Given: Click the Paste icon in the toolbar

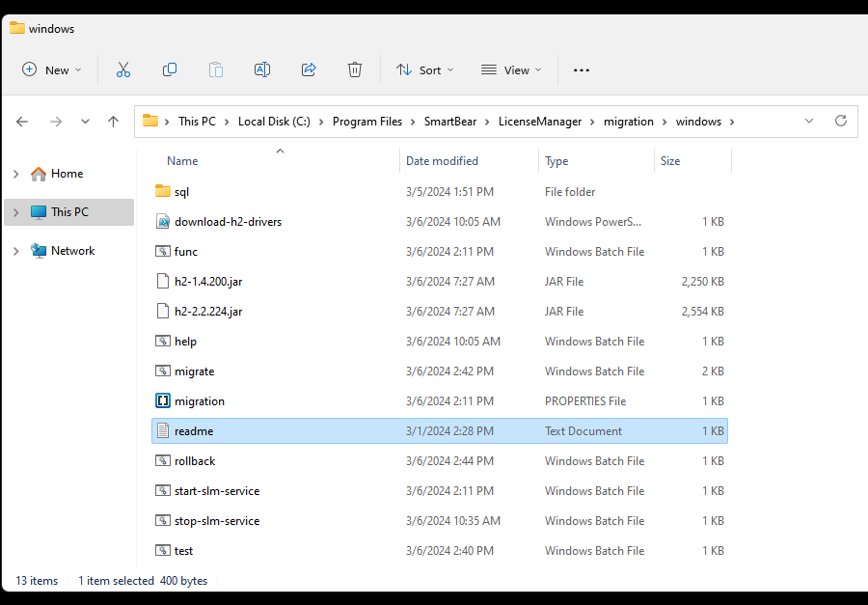Looking at the screenshot, I should [x=216, y=69].
